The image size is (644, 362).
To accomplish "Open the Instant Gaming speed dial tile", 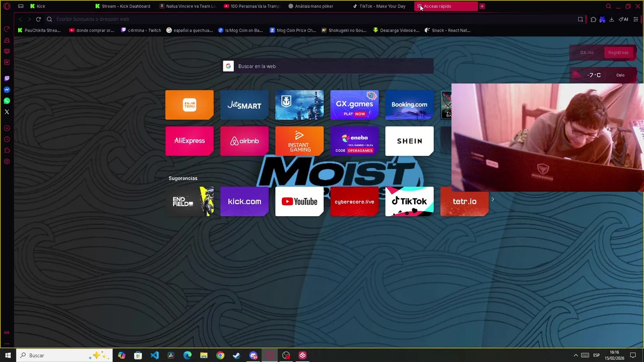I will pyautogui.click(x=299, y=141).
